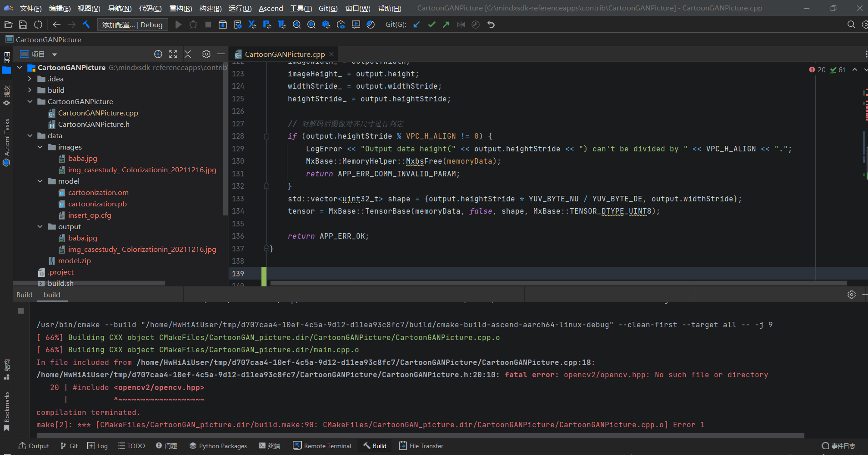This screenshot has height=455, width=868.
Task: Click the blue hammer build icon in toolbar
Action: click(x=86, y=25)
